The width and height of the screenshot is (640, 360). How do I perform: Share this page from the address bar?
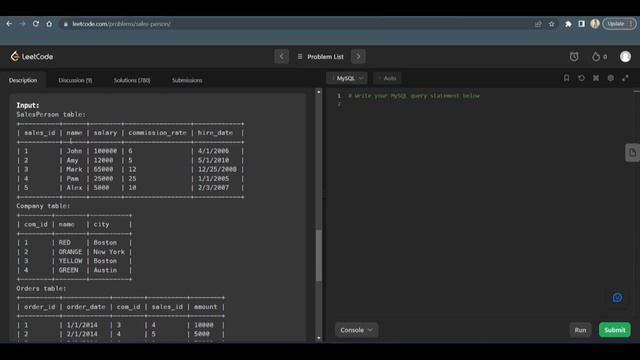tap(538, 24)
